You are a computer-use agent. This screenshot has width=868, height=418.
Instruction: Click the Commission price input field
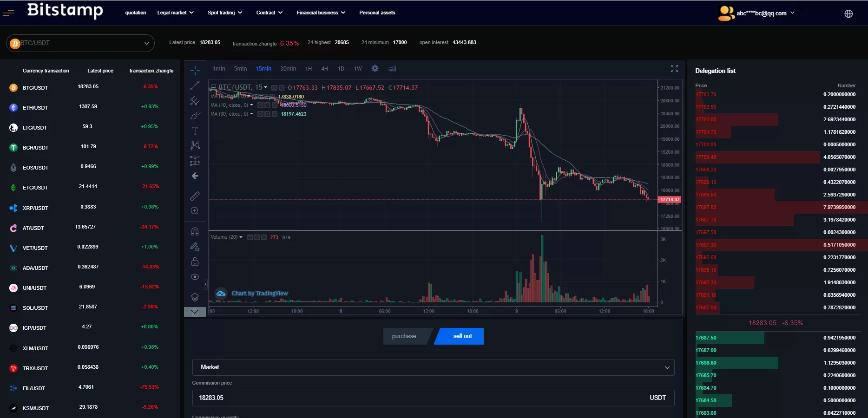click(x=418, y=398)
